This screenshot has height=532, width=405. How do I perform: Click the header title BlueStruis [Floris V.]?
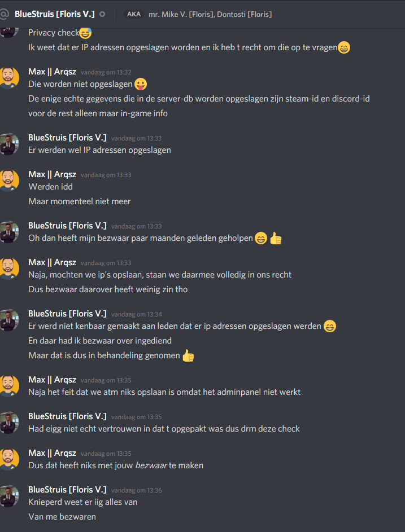[x=55, y=14]
